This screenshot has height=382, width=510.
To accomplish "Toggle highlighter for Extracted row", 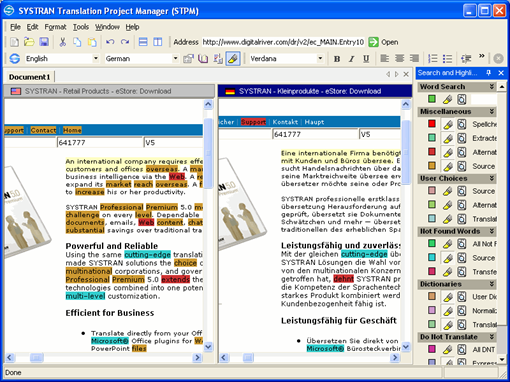I will [x=447, y=138].
